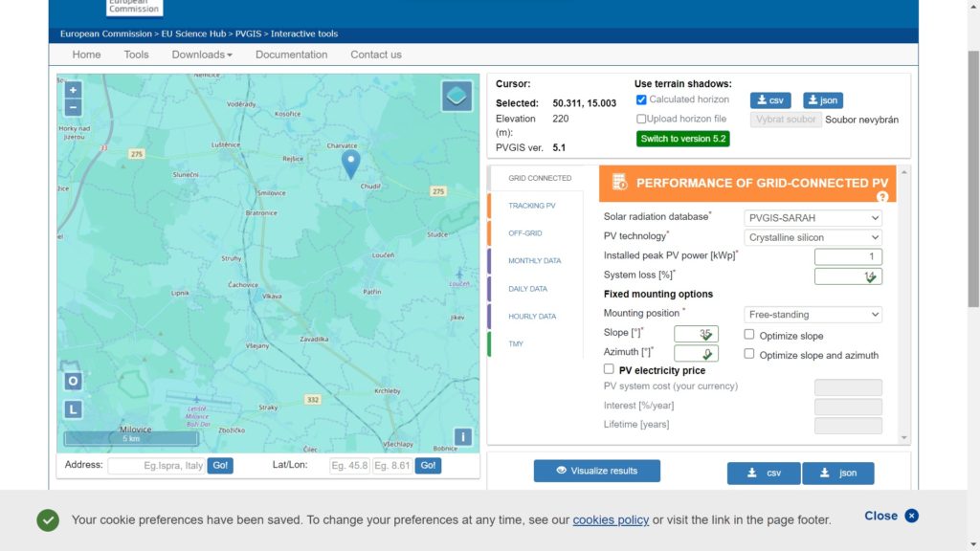980x551 pixels.
Task: Open PV technology dropdown
Action: tap(813, 237)
